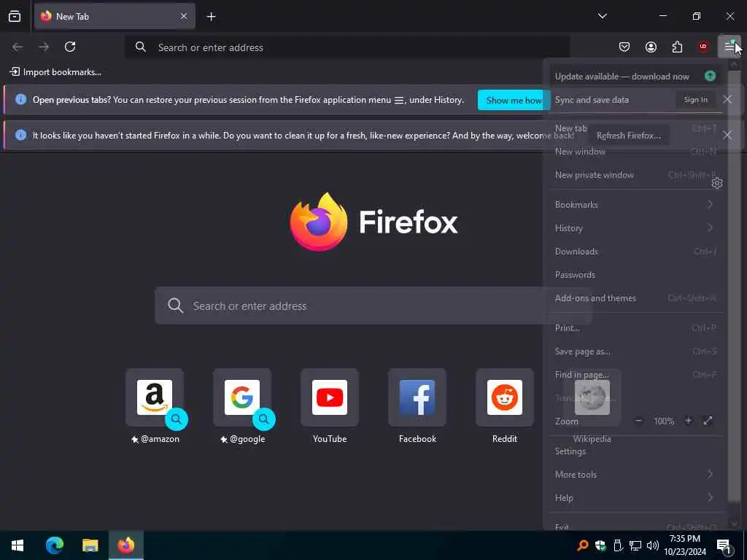The height and width of the screenshot is (560, 747).
Task: Click the new tab personalize gear icon
Action: [x=717, y=183]
